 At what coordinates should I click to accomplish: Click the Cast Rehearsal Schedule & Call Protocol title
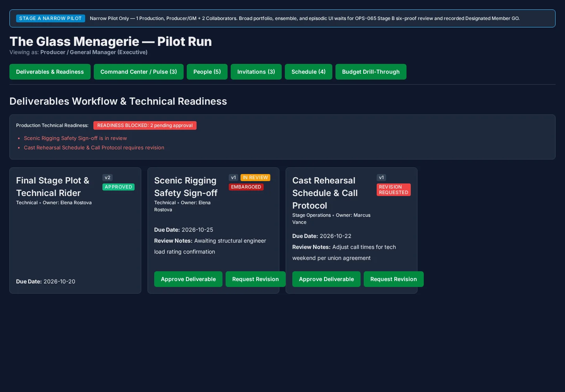tap(325, 193)
